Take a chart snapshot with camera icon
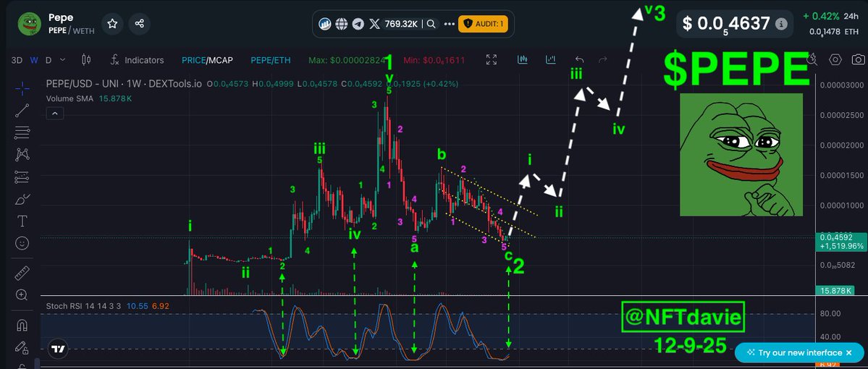The width and height of the screenshot is (868, 369). pos(858,60)
